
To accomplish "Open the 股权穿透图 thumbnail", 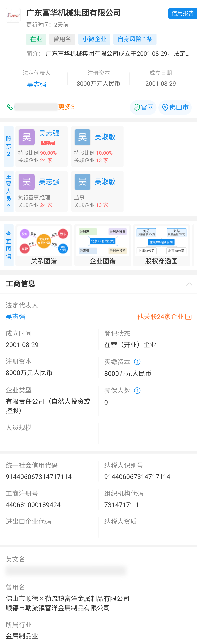I will pyautogui.click(x=161, y=245).
